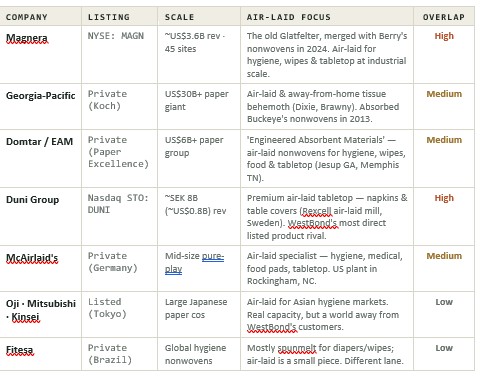
Task: Click the US$30B+ paper giant cell
Action: tap(199, 107)
